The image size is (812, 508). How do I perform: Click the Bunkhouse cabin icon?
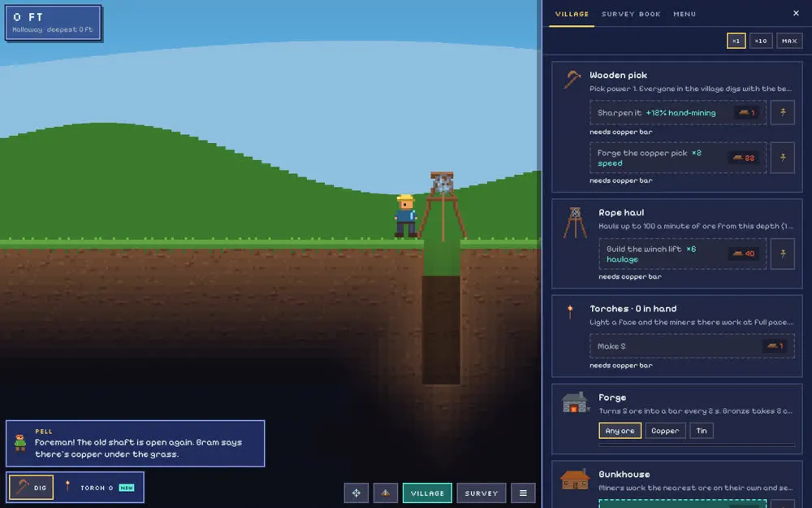575,480
